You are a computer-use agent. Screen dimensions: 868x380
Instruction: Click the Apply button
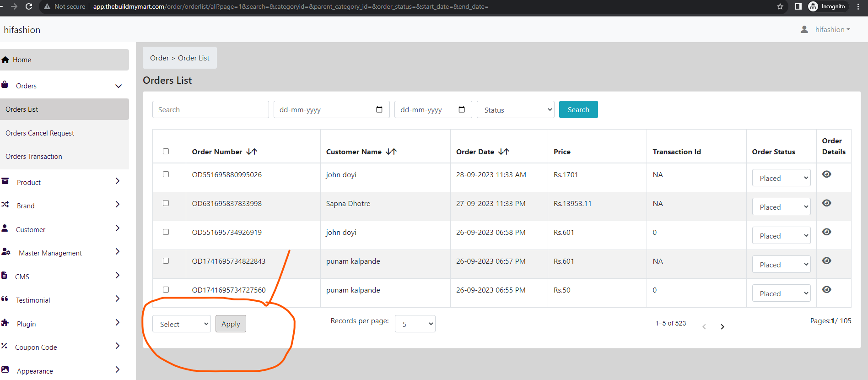(231, 324)
